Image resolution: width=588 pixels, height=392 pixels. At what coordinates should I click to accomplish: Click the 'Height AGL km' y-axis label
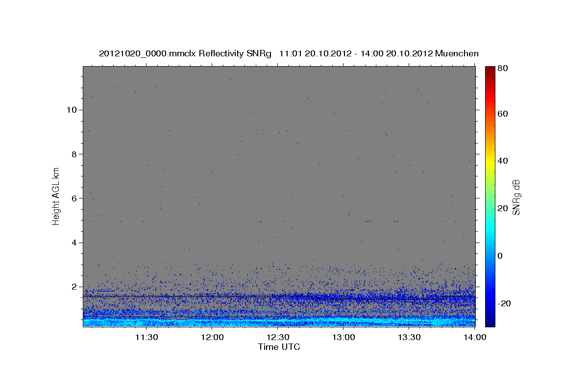tap(56, 196)
